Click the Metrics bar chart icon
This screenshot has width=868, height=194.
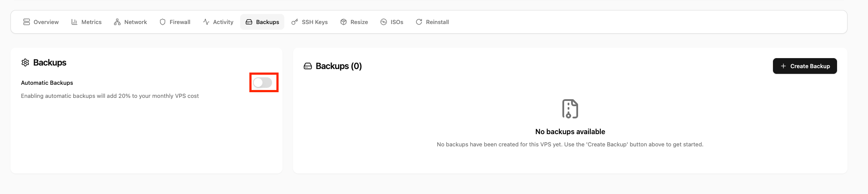pyautogui.click(x=74, y=22)
